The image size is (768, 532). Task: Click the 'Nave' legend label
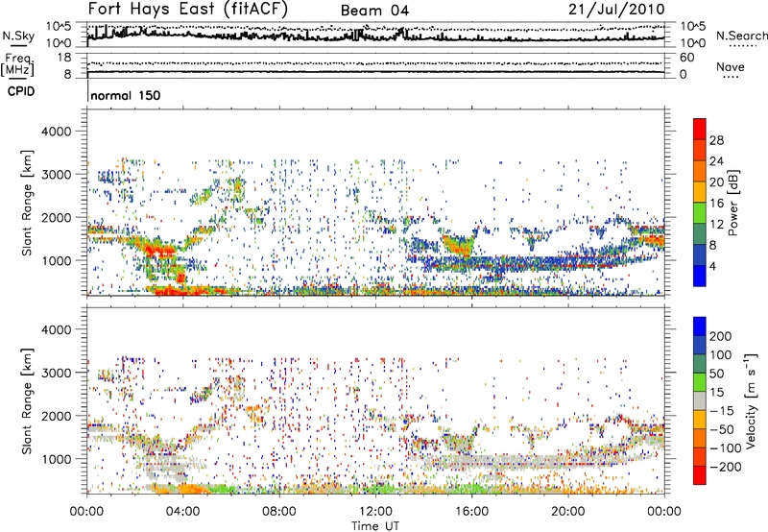(730, 66)
